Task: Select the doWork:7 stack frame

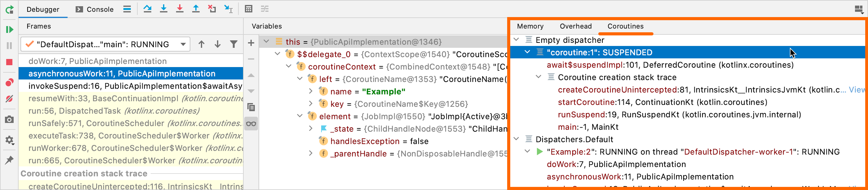Action: (98, 61)
